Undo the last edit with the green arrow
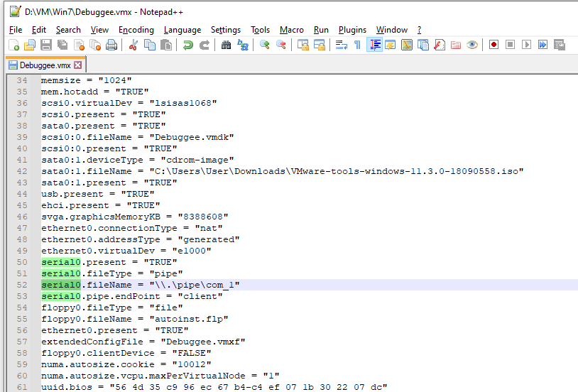 pos(187,45)
